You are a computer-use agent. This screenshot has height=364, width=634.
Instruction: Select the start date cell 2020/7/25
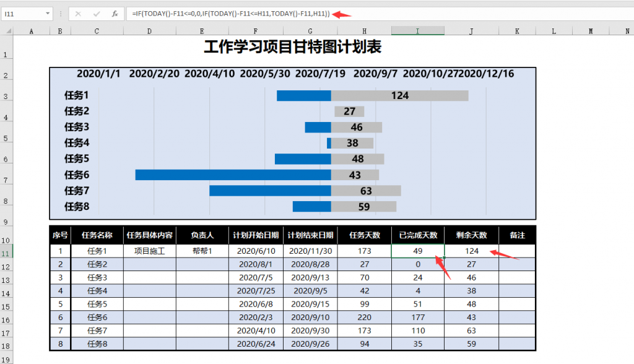(x=256, y=291)
